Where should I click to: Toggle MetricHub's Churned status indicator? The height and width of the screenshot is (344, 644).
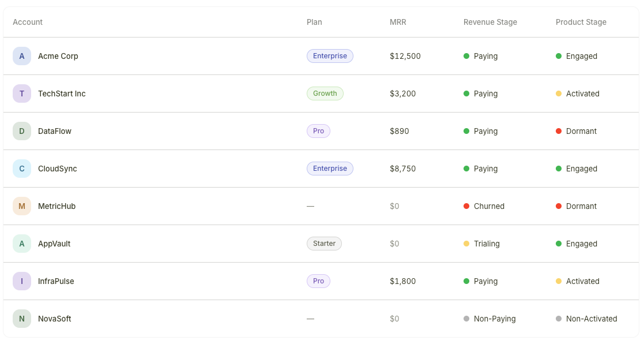(466, 205)
